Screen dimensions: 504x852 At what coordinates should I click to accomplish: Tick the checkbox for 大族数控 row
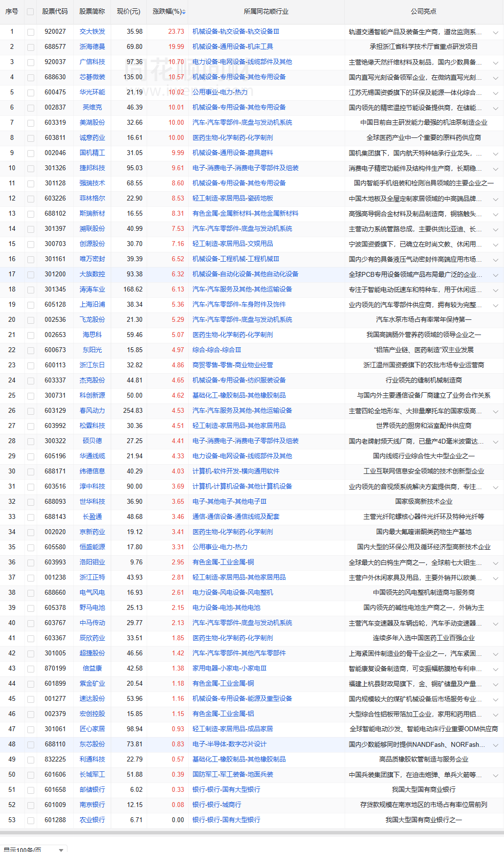[x=31, y=275]
